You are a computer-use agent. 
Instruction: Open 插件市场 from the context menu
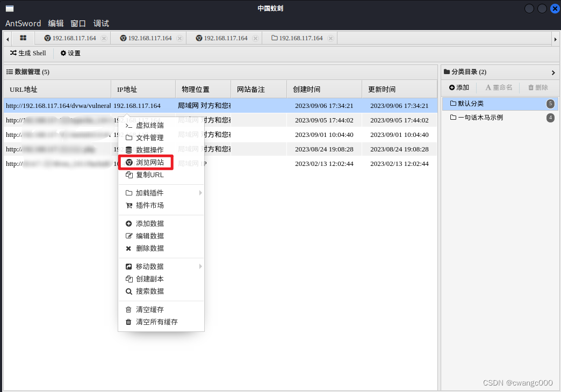[x=161, y=205]
